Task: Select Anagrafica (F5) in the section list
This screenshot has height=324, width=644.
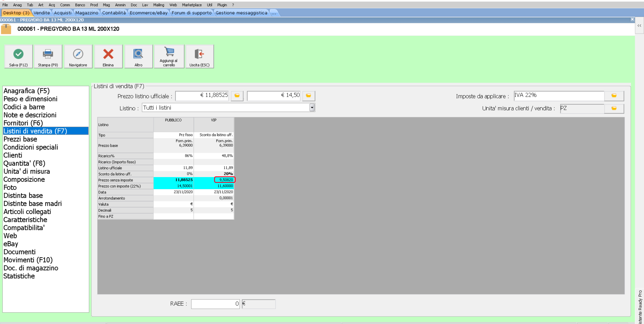Action: click(46, 91)
